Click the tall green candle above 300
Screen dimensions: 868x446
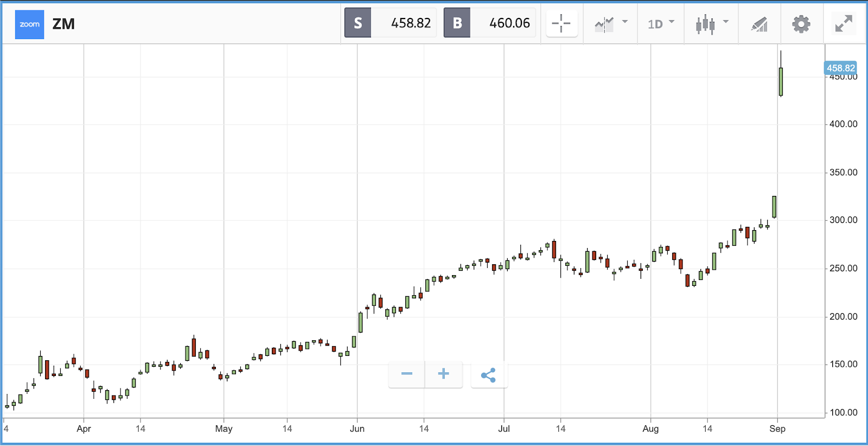[x=774, y=207]
